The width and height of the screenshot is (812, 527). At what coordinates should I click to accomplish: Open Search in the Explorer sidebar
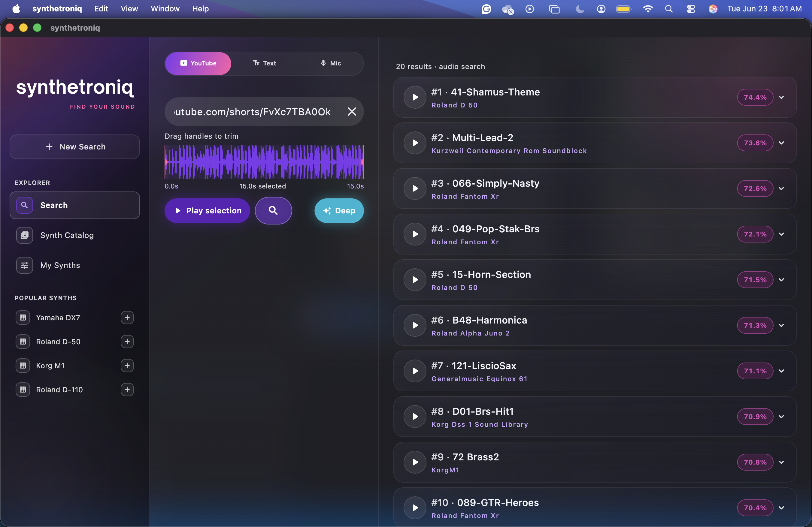(x=75, y=205)
